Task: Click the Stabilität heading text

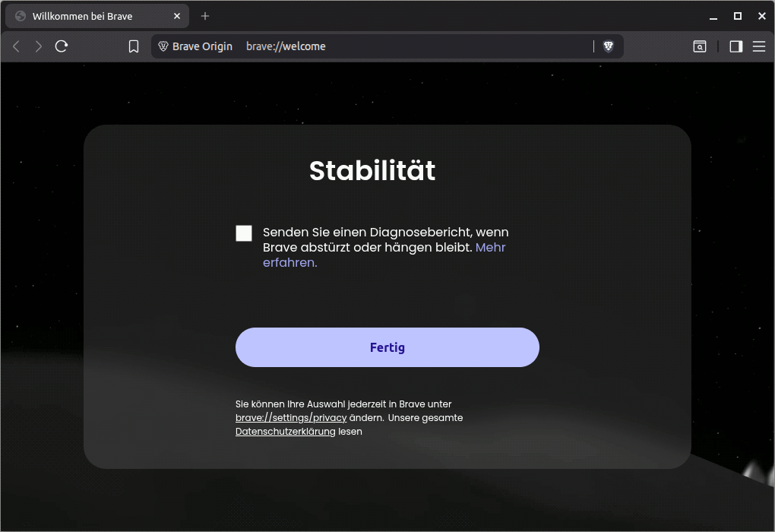Action: (372, 170)
